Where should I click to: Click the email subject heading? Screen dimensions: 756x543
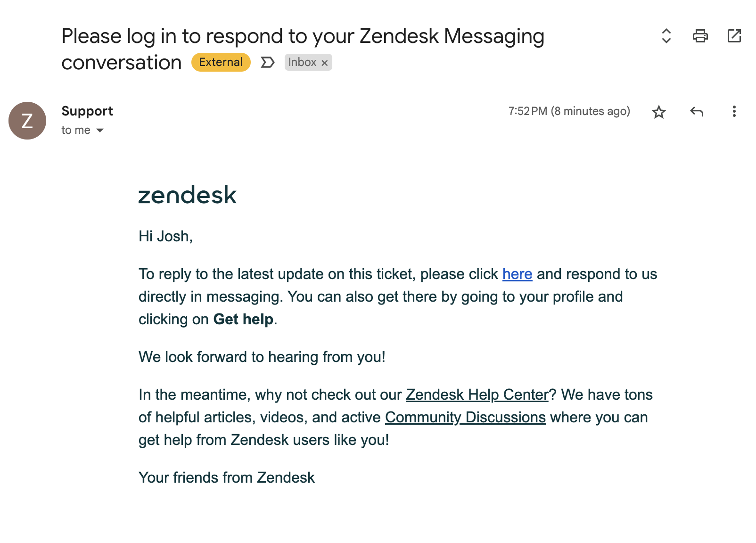303,37
